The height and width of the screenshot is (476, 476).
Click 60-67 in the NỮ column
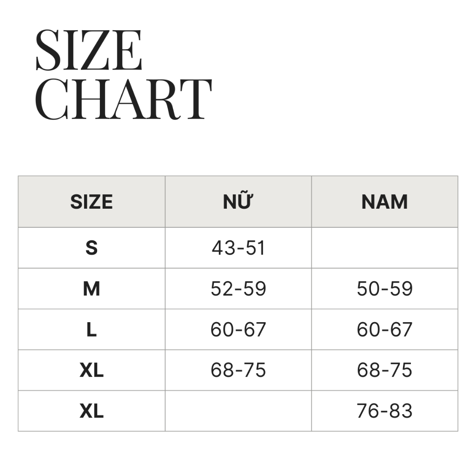(238, 330)
